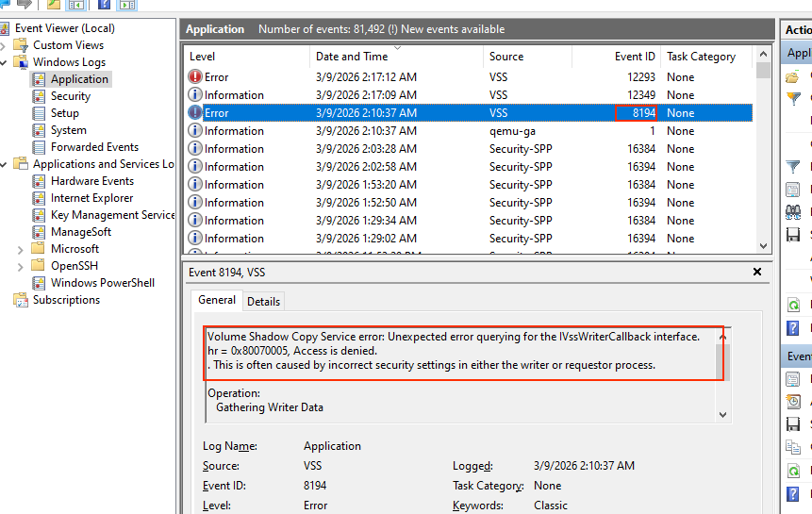Select Security-SPP event at 1:52:50 AM
This screenshot has height=514, width=812.
point(469,203)
